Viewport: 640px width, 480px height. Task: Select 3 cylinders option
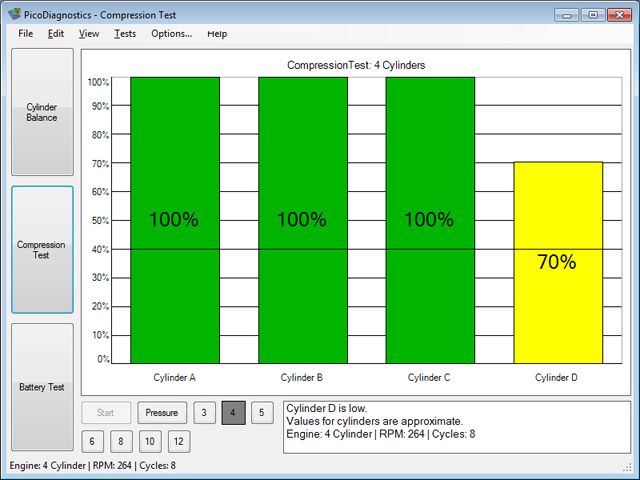point(204,412)
